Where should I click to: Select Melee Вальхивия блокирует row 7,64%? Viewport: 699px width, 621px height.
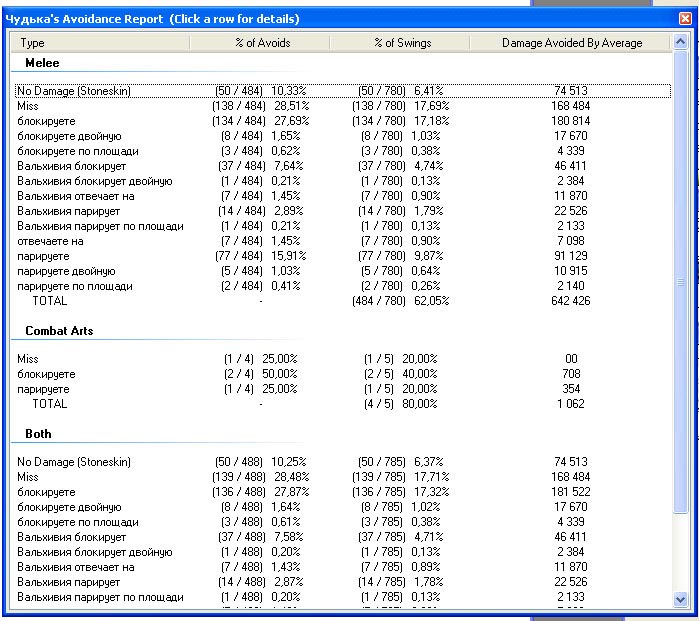pyautogui.click(x=342, y=166)
